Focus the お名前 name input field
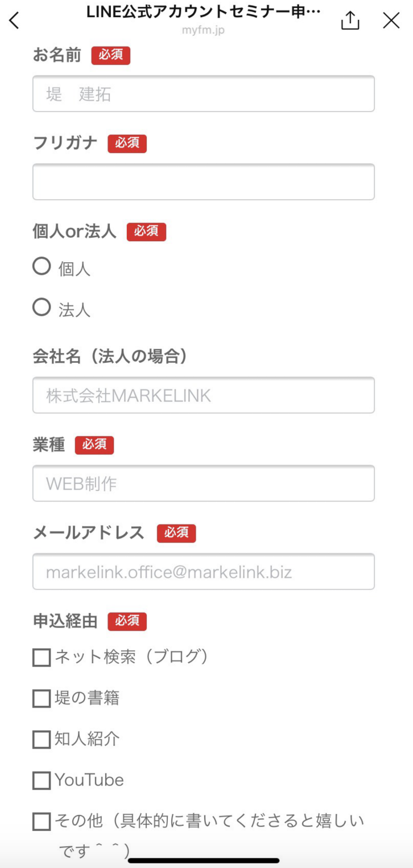This screenshot has width=413, height=868. (x=203, y=94)
